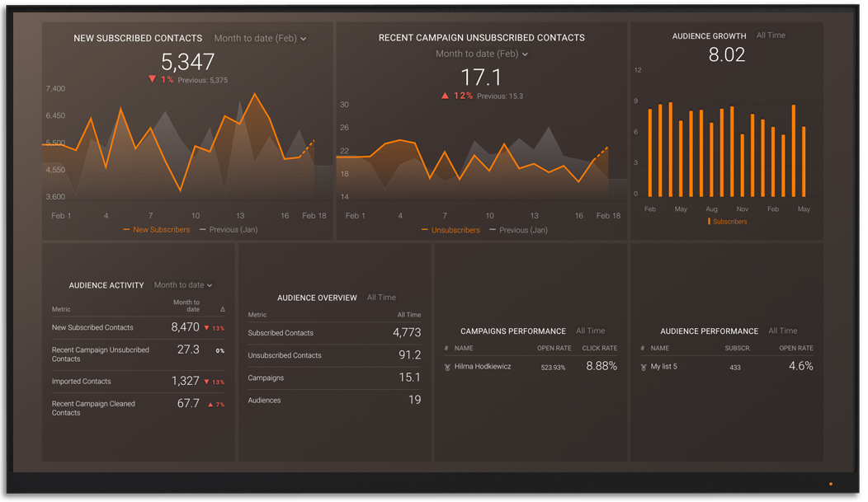The height and width of the screenshot is (502, 868).
Task: Click the medal icon beside My list 5
Action: (644, 367)
